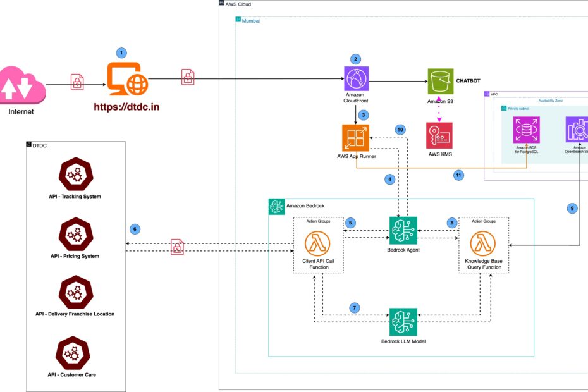Click the 'Amazon Bedrock' title text

point(305,206)
